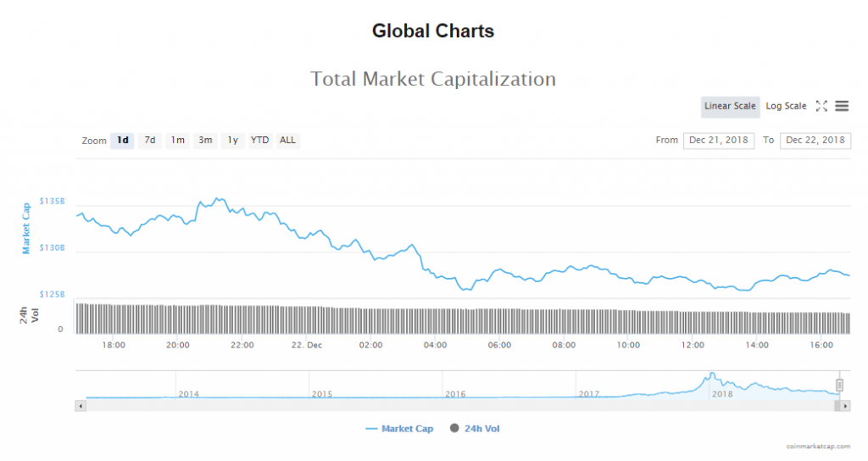This screenshot has height=461, width=868.
Task: Open the coinmarketcap.com credit link
Action: (821, 445)
